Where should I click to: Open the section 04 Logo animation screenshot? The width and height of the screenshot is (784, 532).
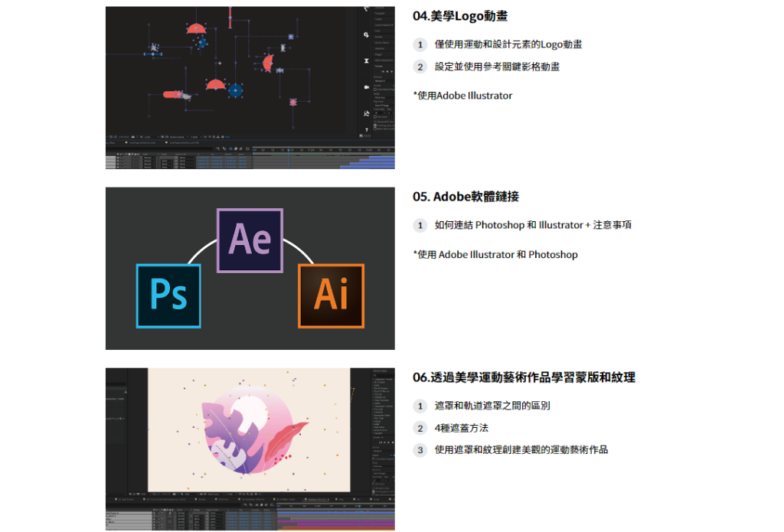250,87
